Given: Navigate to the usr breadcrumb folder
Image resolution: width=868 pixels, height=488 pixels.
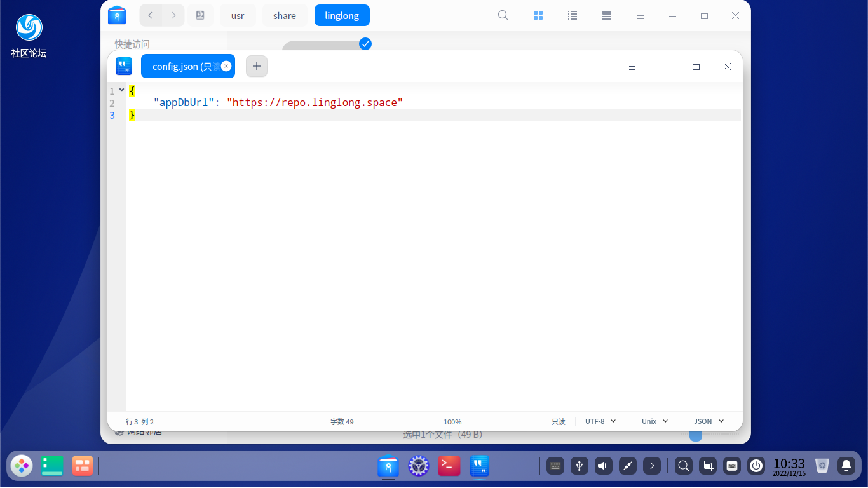Looking at the screenshot, I should tap(238, 16).
